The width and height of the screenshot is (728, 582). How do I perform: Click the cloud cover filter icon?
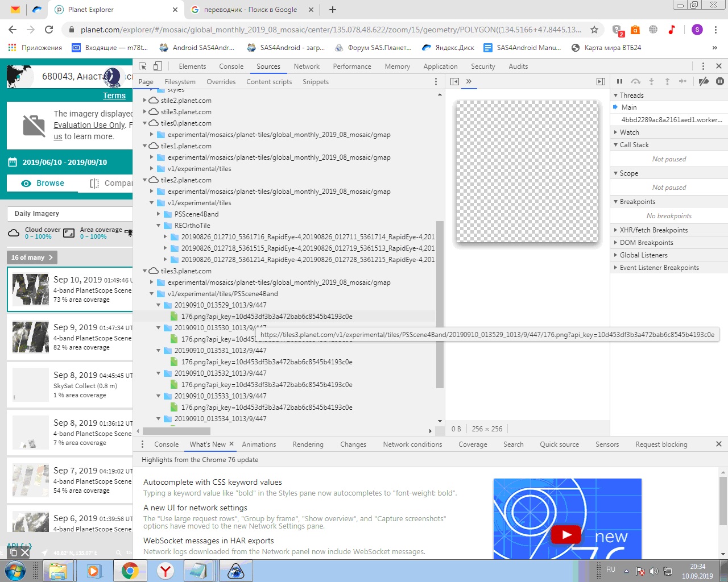pyautogui.click(x=14, y=232)
